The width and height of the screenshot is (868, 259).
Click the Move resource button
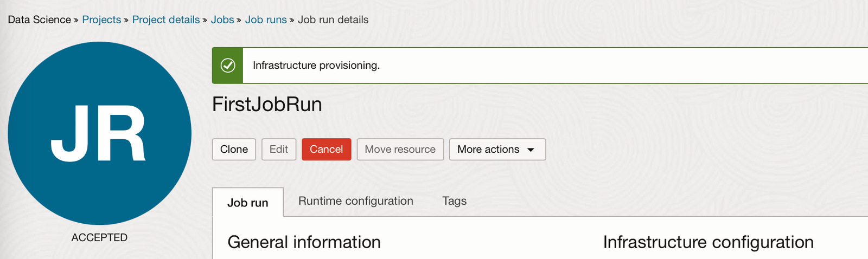[400, 150]
